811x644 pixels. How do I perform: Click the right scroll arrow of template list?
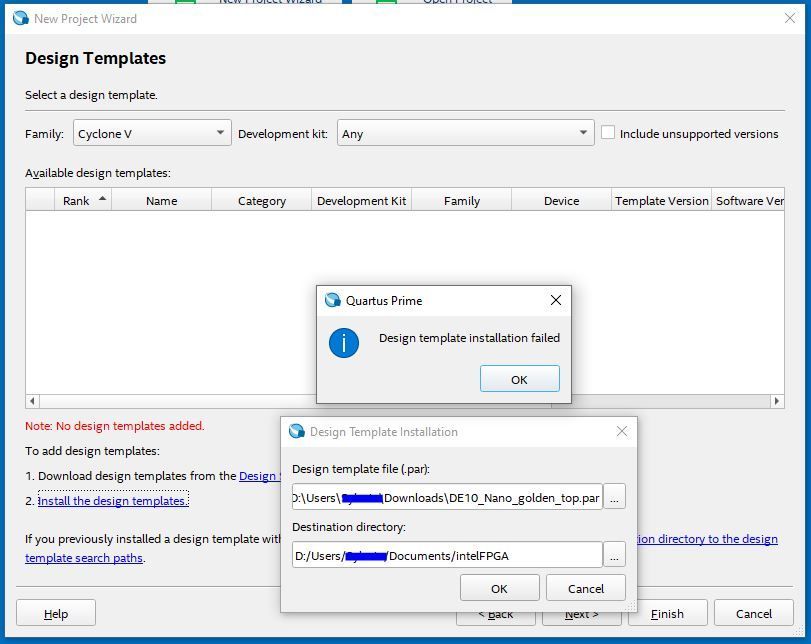[776, 401]
